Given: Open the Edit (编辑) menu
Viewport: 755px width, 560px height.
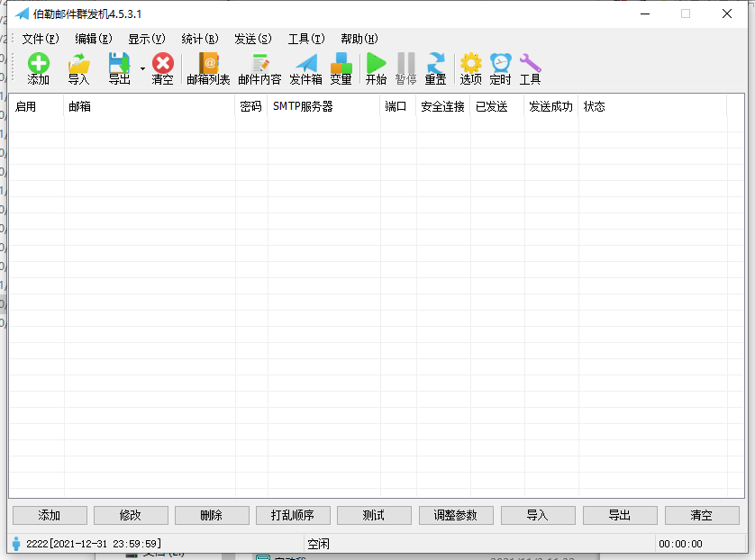Looking at the screenshot, I should pyautogui.click(x=94, y=39).
